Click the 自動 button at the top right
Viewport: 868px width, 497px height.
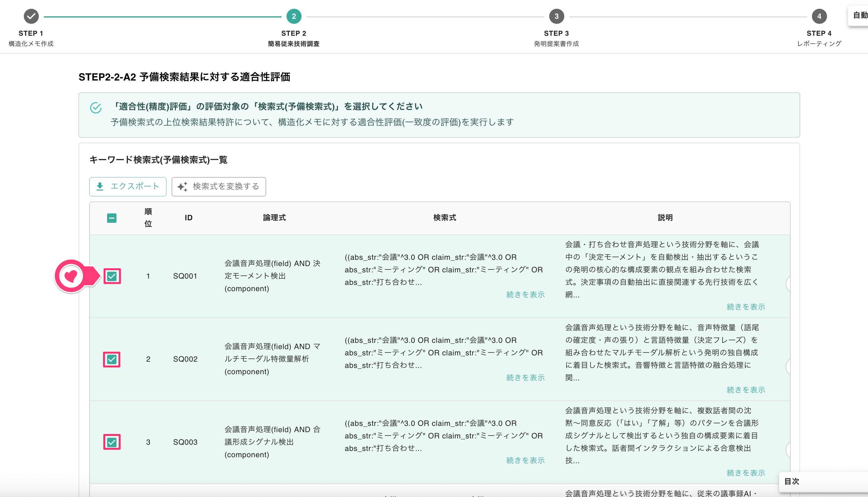(858, 15)
